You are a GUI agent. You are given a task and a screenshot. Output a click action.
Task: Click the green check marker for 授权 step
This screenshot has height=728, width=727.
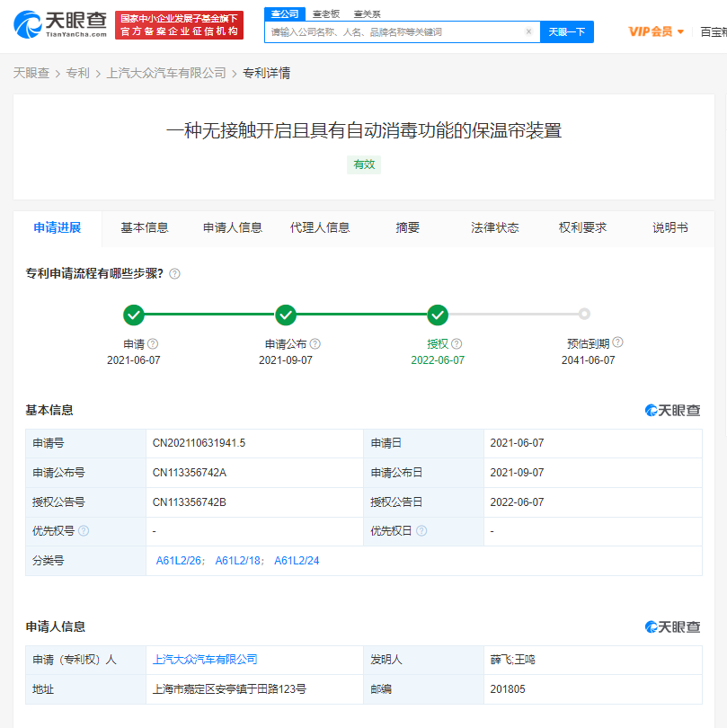point(438,315)
